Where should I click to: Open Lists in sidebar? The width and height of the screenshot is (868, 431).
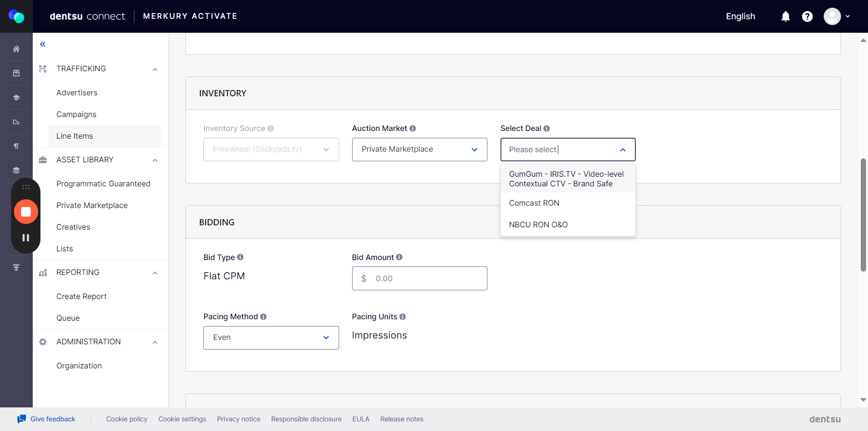[x=65, y=248]
